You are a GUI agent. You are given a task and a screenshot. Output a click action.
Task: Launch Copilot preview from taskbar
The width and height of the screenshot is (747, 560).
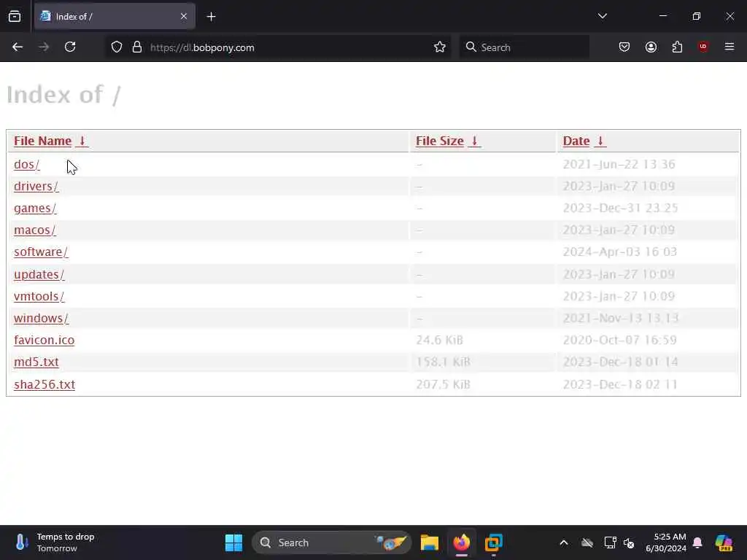(724, 542)
